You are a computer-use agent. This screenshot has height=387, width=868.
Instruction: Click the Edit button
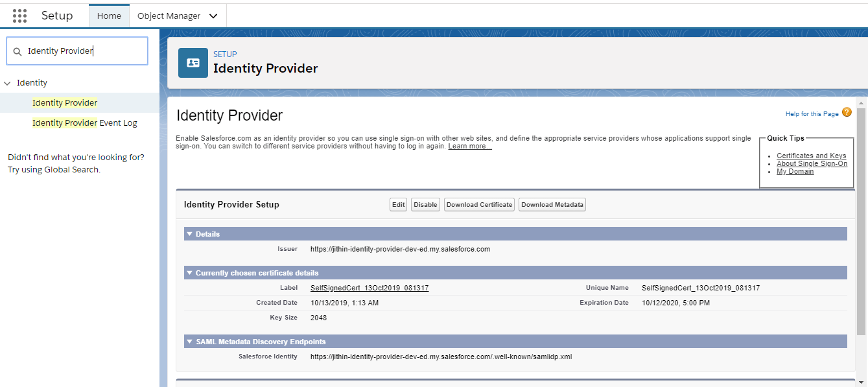[399, 205]
